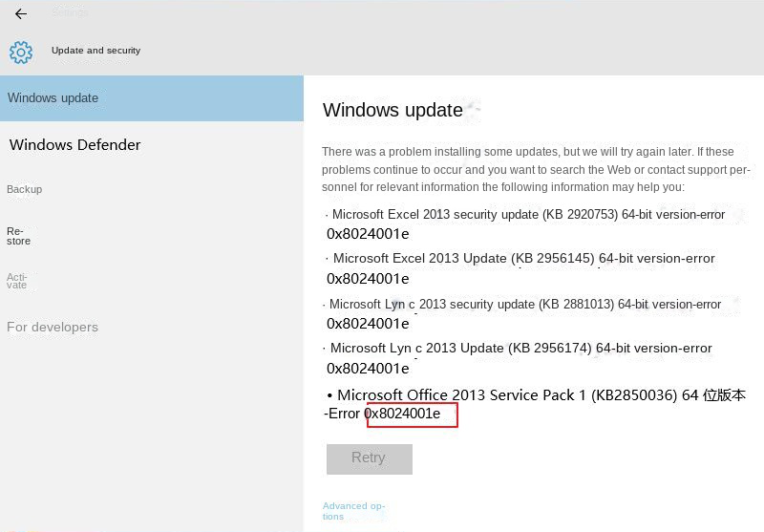Viewport: 764px width, 532px height.
Task: Select Windows update in the sidebar
Action: [53, 98]
